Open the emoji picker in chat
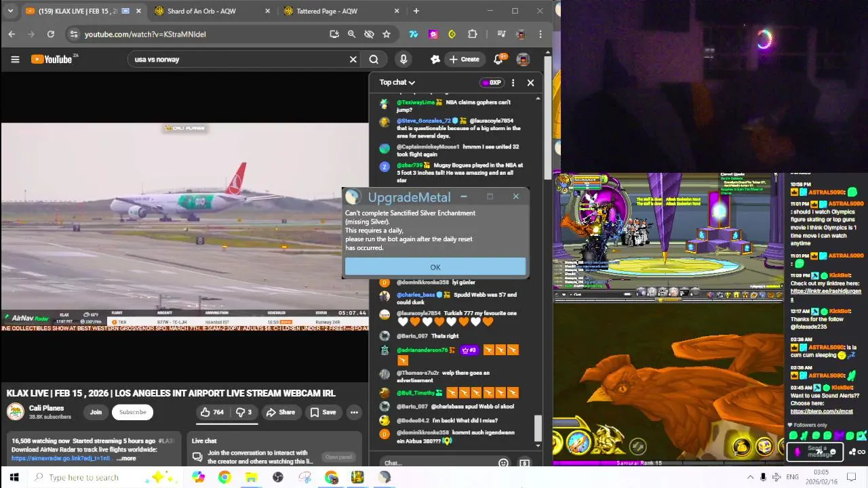868x488 pixels. pos(503,463)
